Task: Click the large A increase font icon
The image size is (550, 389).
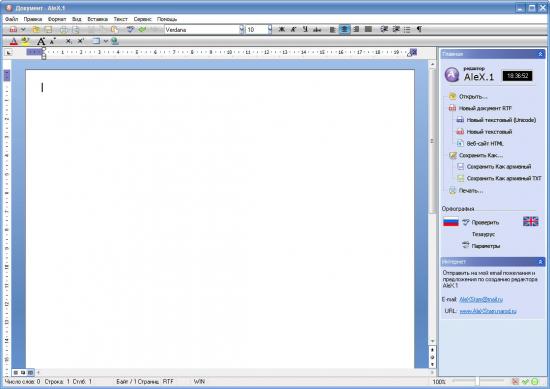Action: point(41,41)
